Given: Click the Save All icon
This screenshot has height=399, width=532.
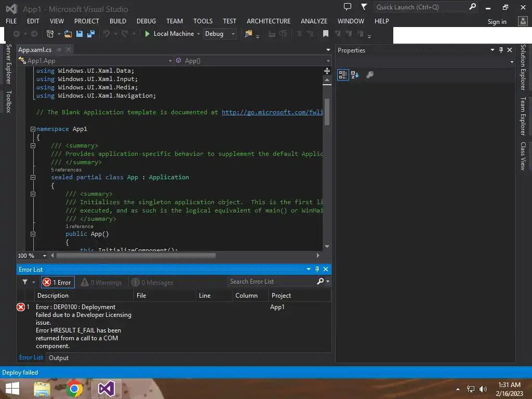Looking at the screenshot, I should point(91,34).
